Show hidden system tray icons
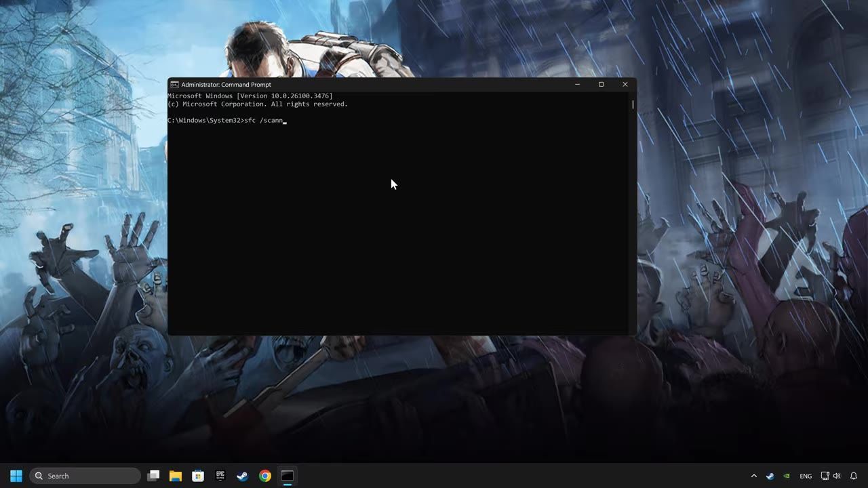868x488 pixels. click(x=753, y=476)
